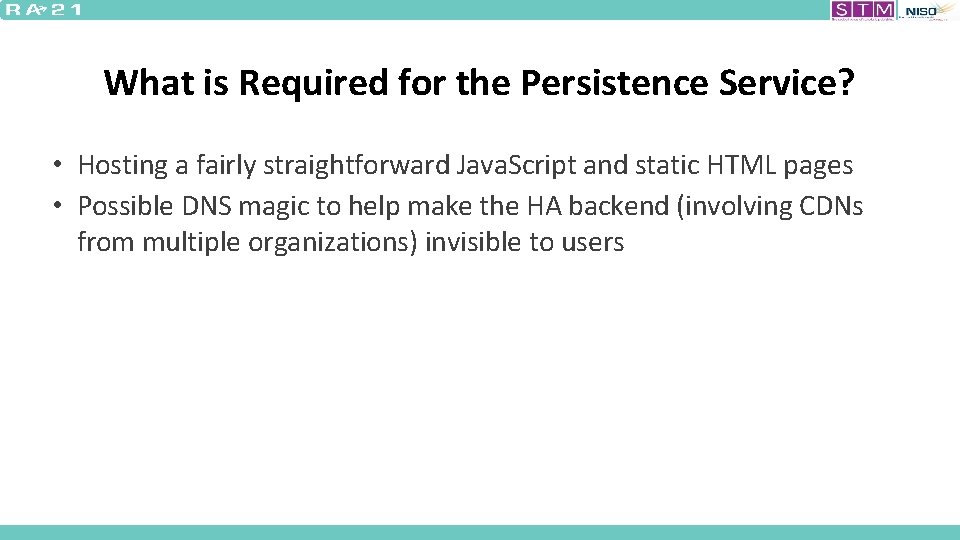Click "DNS" in the second bullet
The image size is (960, 540).
[x=208, y=207]
